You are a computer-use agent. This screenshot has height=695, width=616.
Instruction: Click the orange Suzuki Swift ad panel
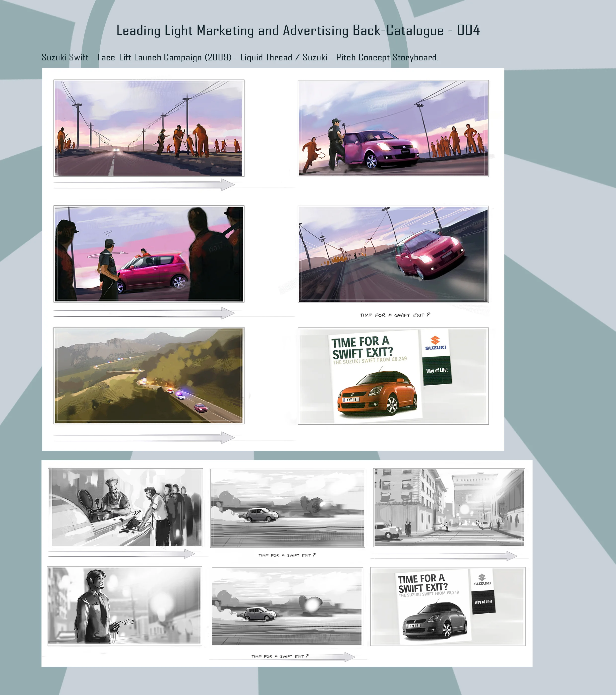click(x=393, y=376)
